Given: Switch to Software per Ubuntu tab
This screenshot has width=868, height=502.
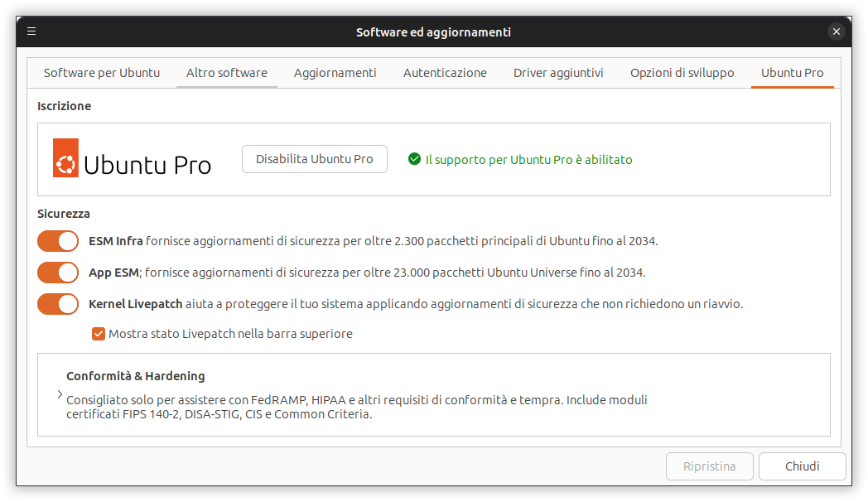Looking at the screenshot, I should tap(102, 73).
